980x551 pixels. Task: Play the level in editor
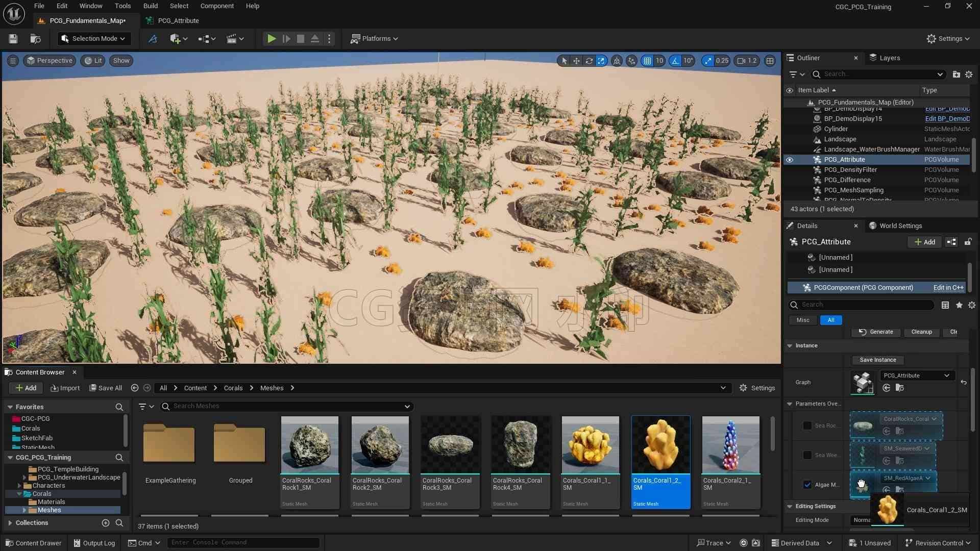point(272,39)
